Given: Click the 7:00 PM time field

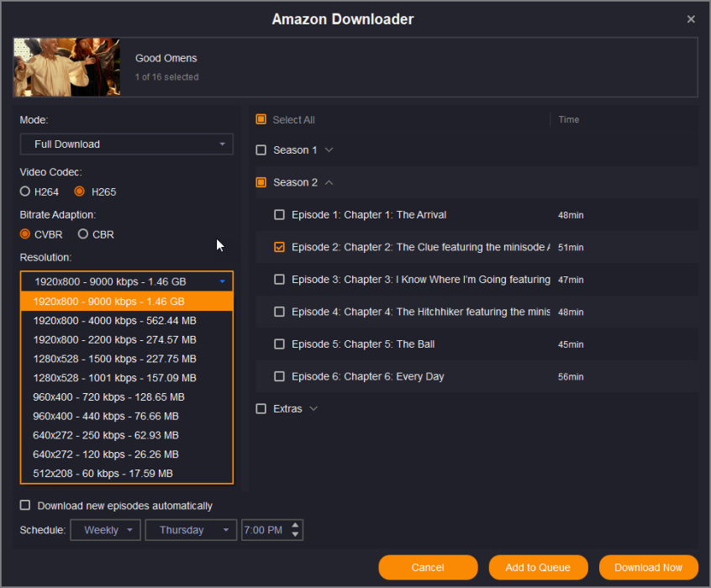Looking at the screenshot, I should coord(266,530).
